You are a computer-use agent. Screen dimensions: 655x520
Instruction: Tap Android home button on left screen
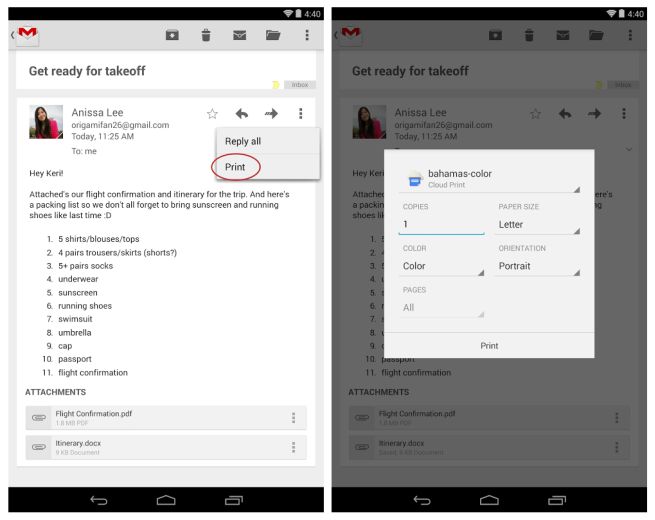tap(166, 500)
